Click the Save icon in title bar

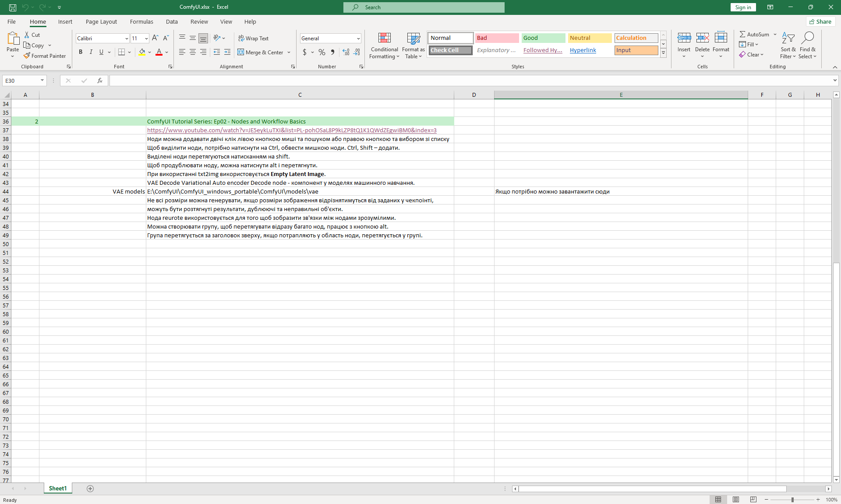pyautogui.click(x=13, y=7)
